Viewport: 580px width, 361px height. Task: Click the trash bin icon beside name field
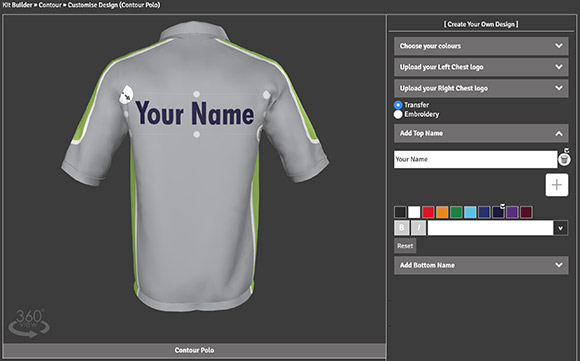tap(564, 159)
